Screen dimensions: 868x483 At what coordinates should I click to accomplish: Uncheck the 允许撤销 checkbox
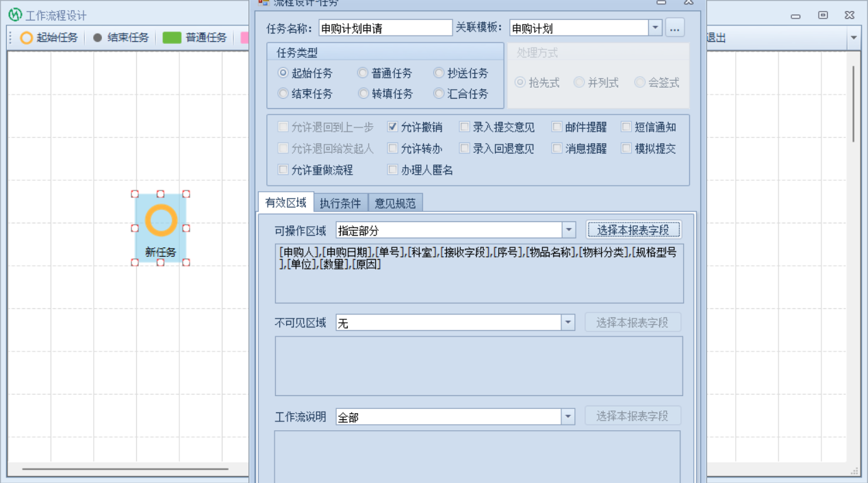pyautogui.click(x=393, y=127)
